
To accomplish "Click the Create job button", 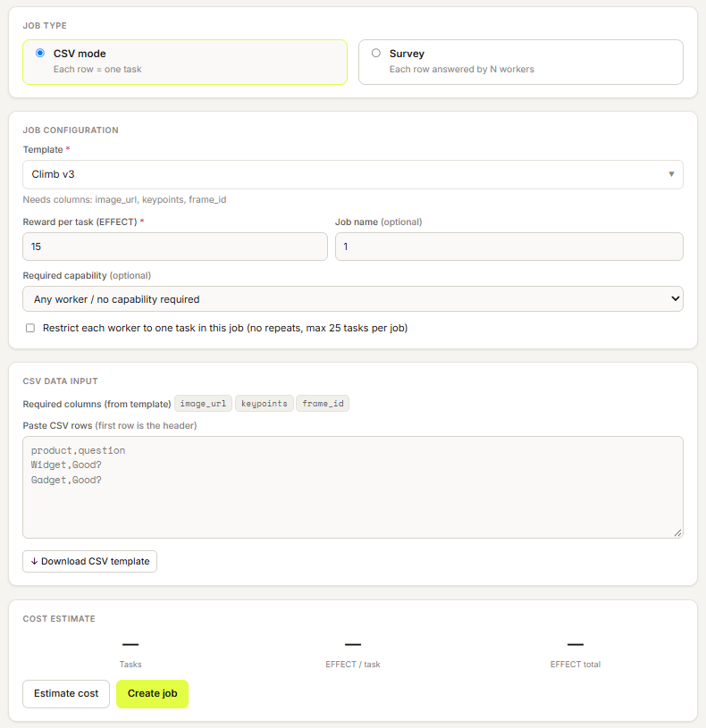I will point(152,694).
